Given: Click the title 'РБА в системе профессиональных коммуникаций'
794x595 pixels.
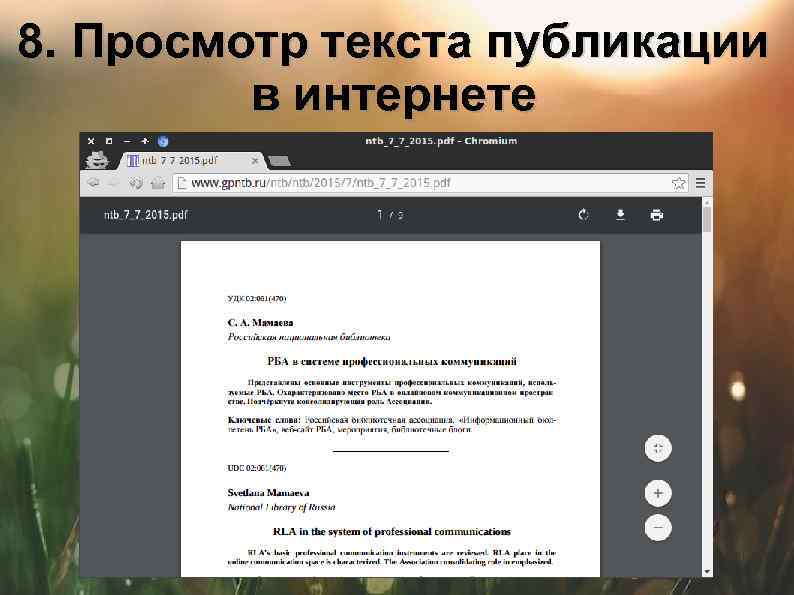Looking at the screenshot, I should (x=392, y=362).
